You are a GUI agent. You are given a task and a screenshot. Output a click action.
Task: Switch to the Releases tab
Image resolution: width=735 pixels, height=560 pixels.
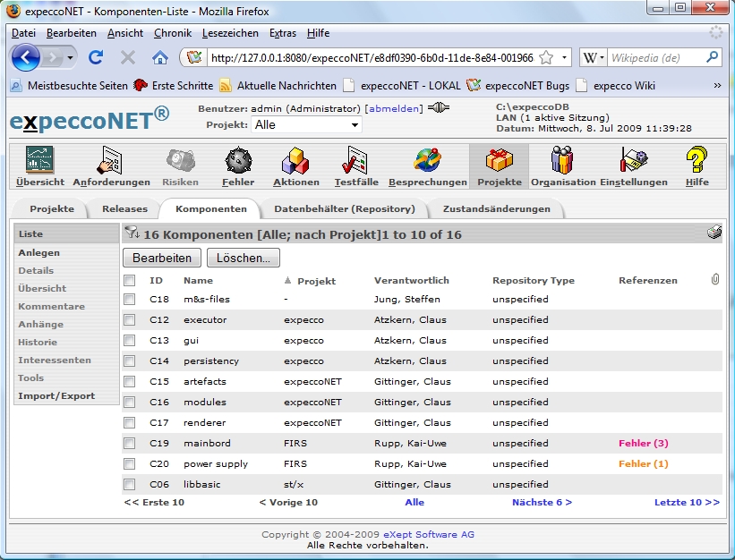coord(124,208)
